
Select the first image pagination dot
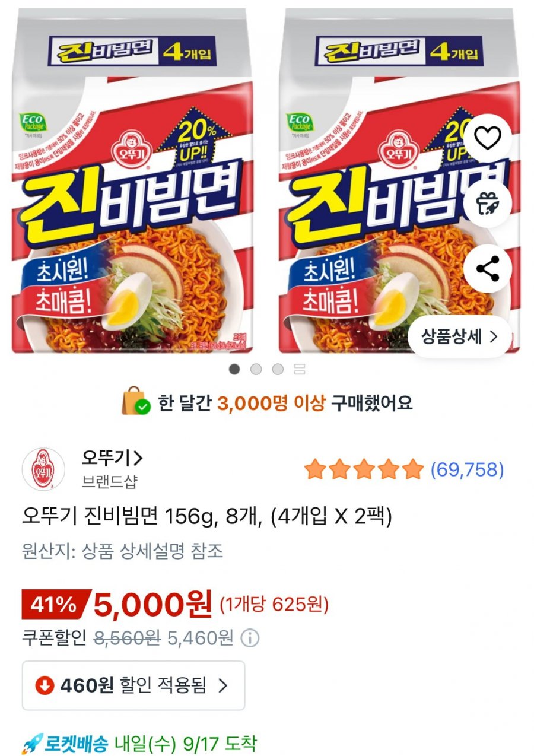(234, 369)
